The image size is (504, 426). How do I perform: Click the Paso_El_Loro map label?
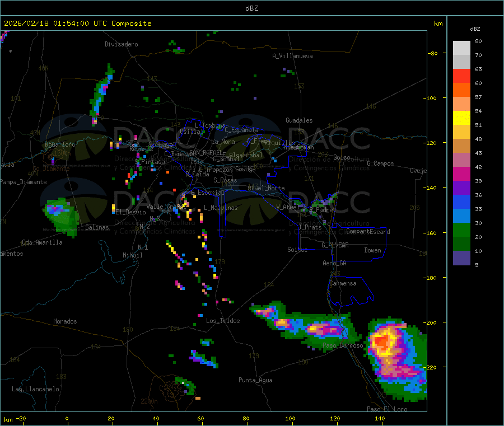pos(387,409)
